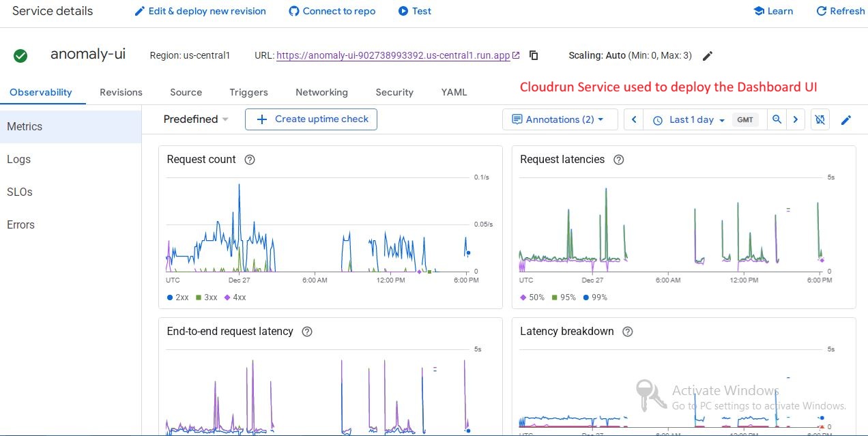Edit scaling settings with pencil icon

coord(708,56)
